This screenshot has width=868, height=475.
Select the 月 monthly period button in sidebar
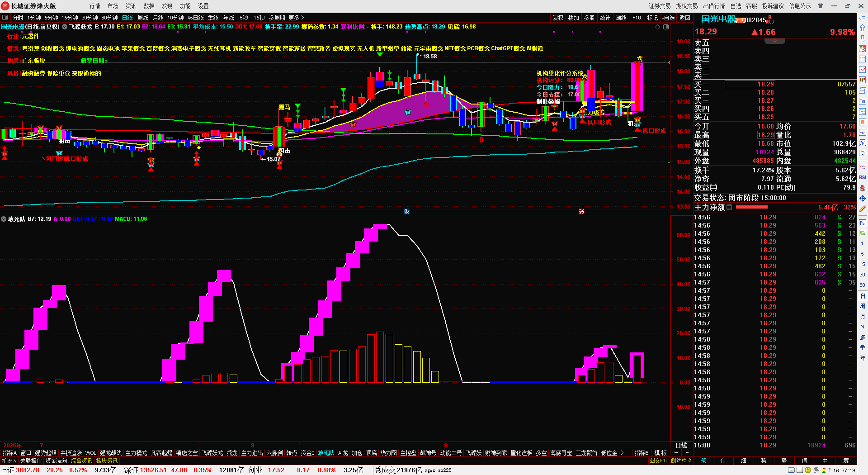click(x=863, y=317)
